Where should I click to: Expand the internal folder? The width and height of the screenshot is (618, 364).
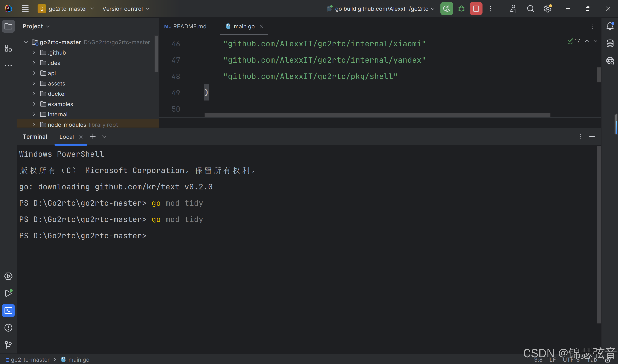(x=34, y=114)
